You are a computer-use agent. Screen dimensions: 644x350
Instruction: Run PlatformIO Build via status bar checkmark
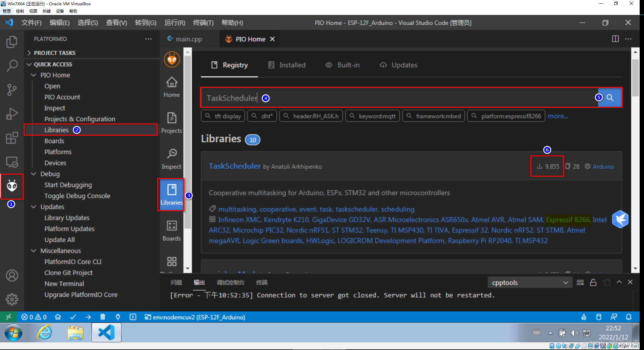point(73,317)
